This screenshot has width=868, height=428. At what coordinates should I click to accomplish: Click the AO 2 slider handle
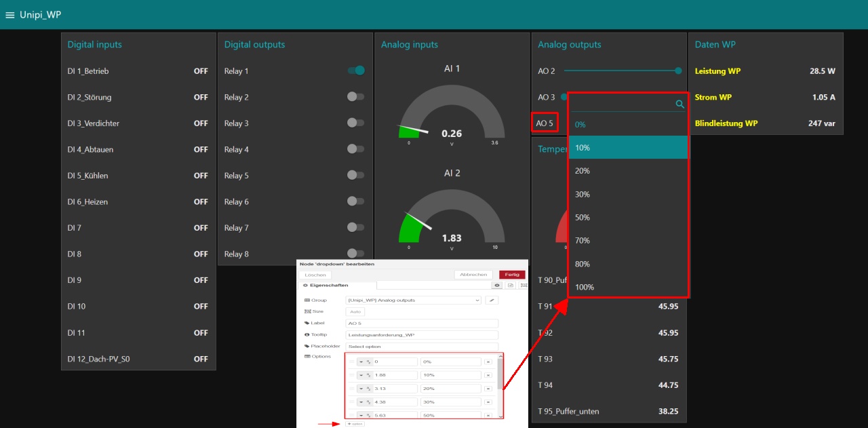click(678, 71)
